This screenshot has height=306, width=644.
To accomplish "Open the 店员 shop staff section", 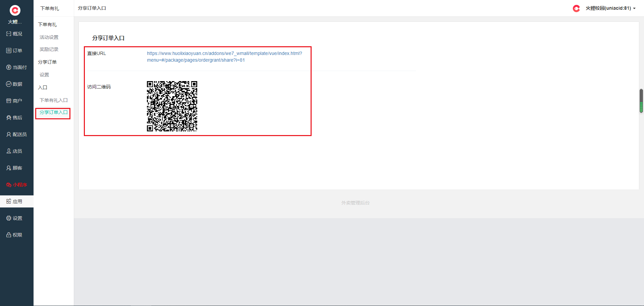I will click(14, 151).
